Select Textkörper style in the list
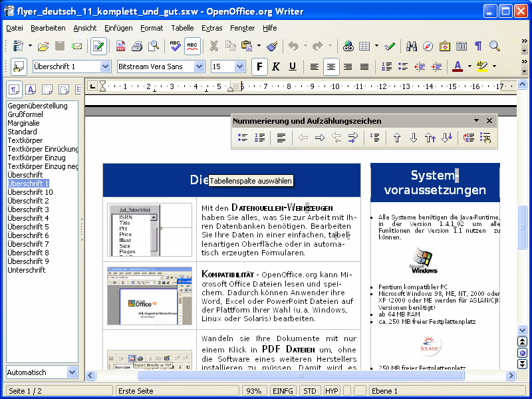The width and height of the screenshot is (532, 399). (x=25, y=140)
